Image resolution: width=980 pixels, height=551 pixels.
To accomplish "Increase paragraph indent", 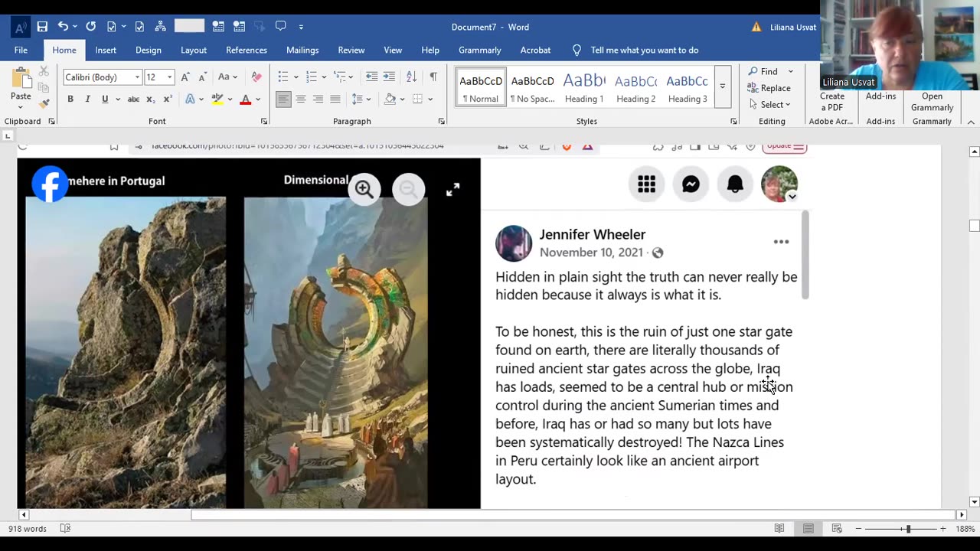I will [x=389, y=77].
